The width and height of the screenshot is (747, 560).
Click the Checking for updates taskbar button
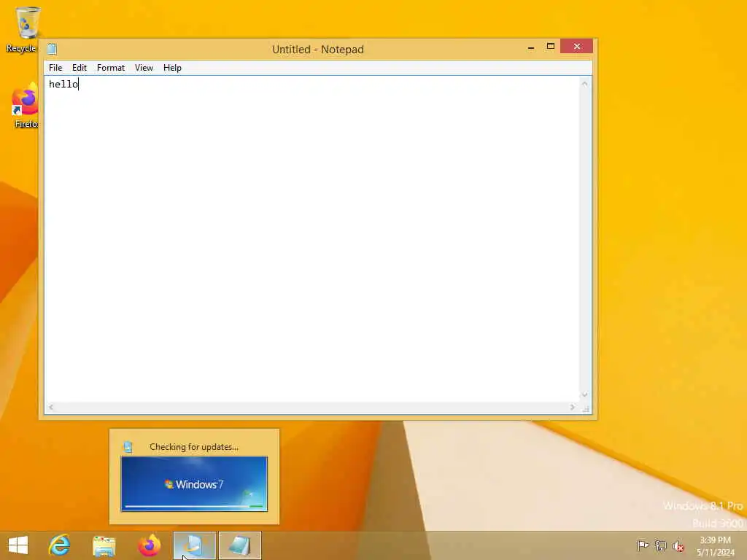click(194, 545)
